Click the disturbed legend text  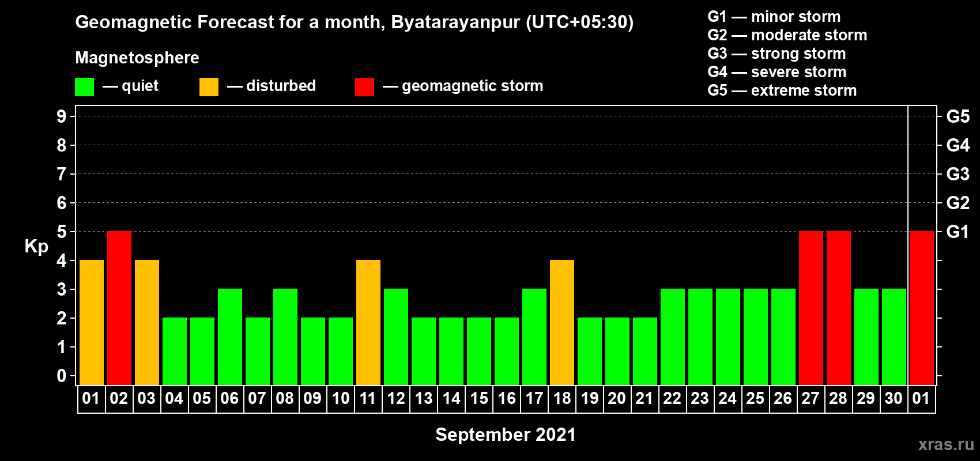click(281, 86)
